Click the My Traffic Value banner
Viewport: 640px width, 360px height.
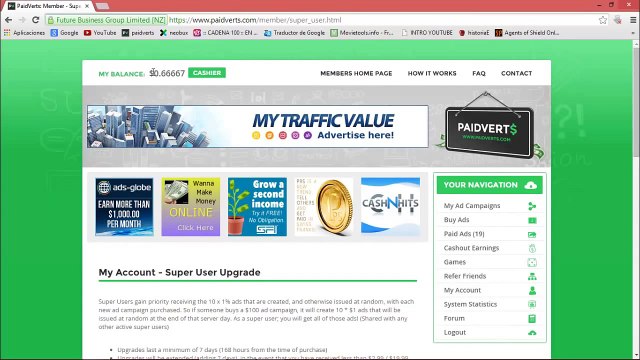coord(258,127)
